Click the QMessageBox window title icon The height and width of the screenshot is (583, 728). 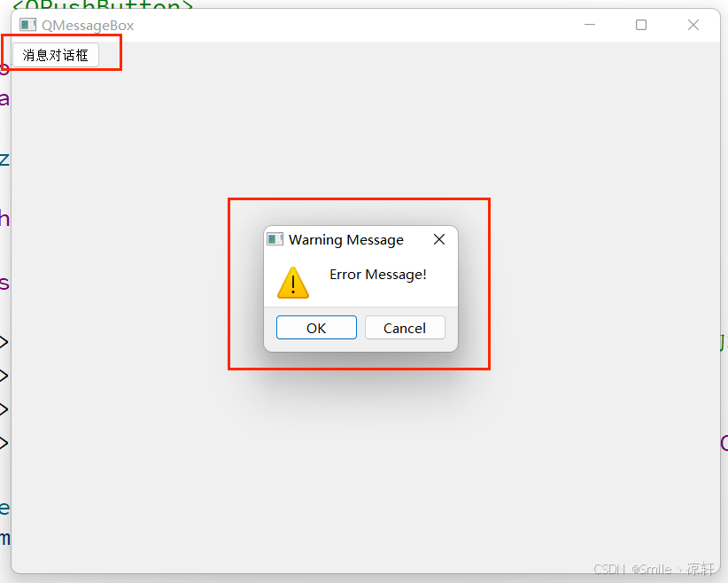[x=27, y=25]
